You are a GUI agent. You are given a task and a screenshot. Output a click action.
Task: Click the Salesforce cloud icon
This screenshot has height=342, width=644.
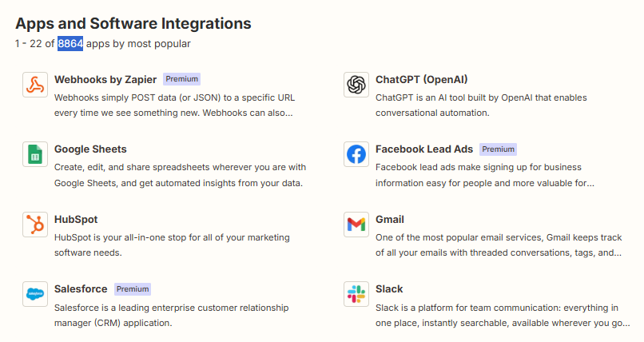[x=35, y=294]
